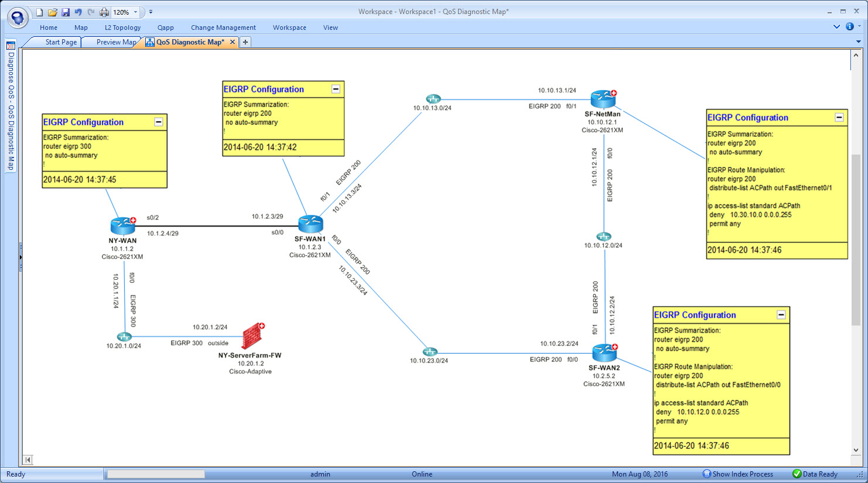
Task: Add a new tab with plus button
Action: coord(245,42)
